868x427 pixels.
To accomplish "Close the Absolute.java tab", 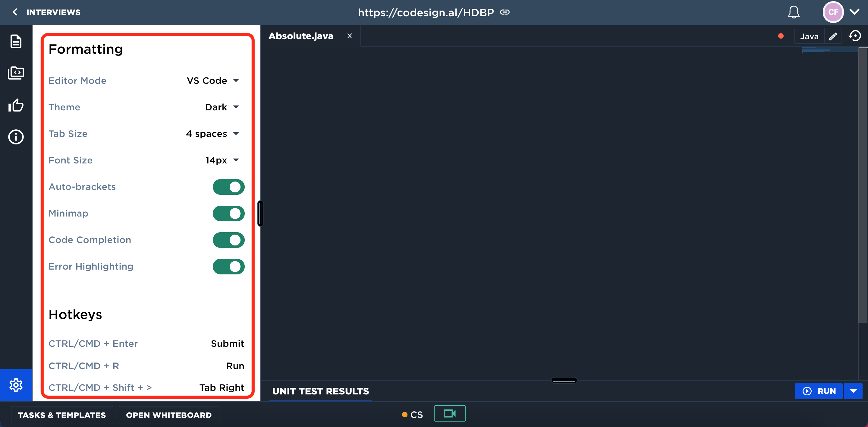I will pos(350,36).
